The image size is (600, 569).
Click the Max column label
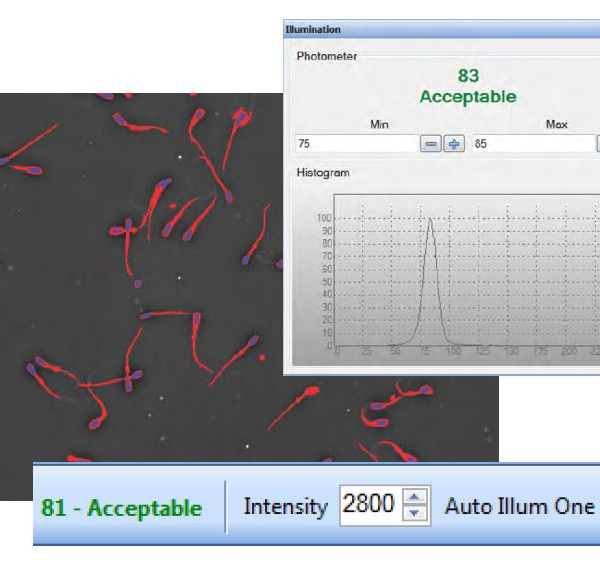click(556, 124)
